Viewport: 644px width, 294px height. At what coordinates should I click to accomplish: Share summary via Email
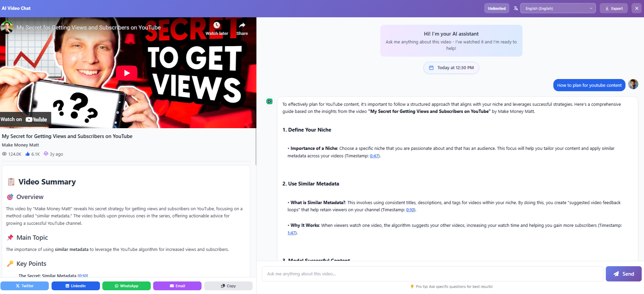pyautogui.click(x=177, y=286)
